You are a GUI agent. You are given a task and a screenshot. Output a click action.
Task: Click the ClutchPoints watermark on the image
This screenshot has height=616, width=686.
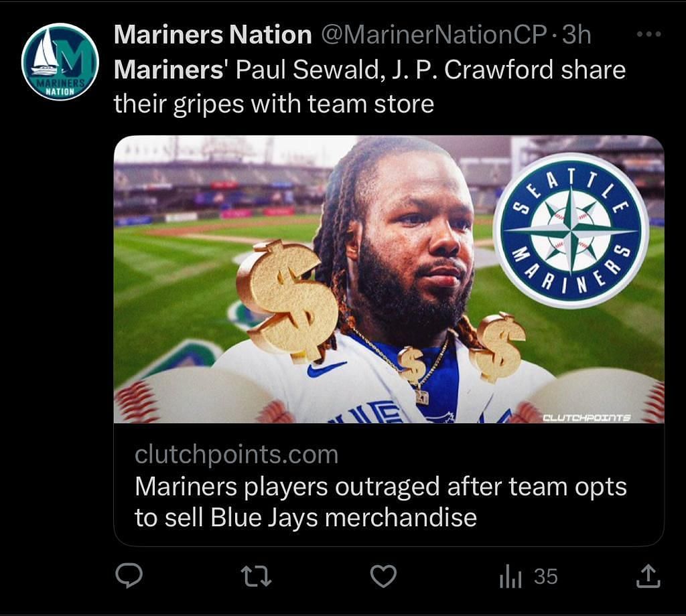click(x=586, y=418)
